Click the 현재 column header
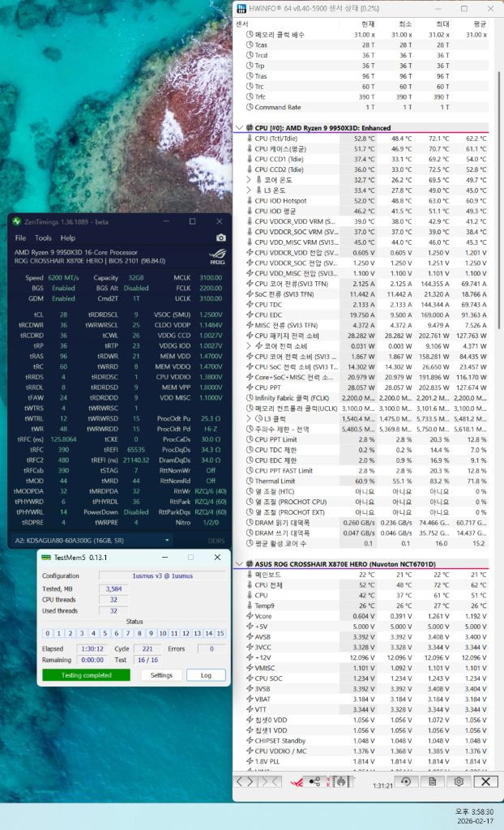 (x=368, y=24)
